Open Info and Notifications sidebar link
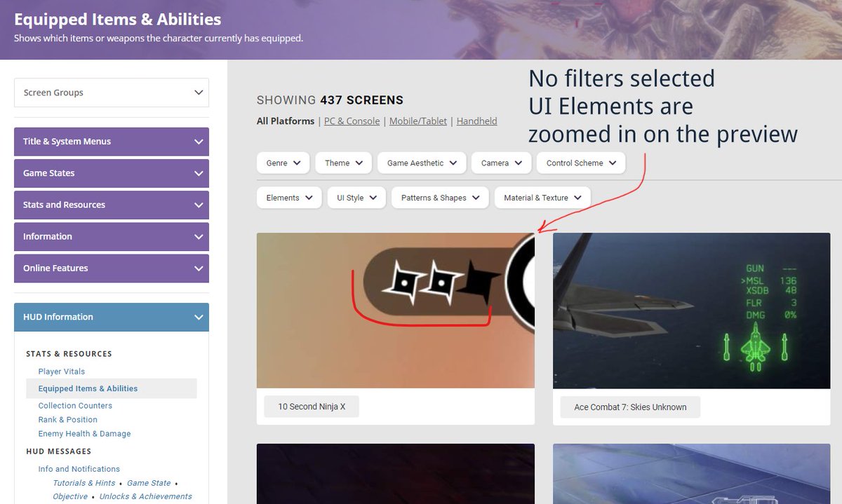The height and width of the screenshot is (504, 842). point(79,469)
